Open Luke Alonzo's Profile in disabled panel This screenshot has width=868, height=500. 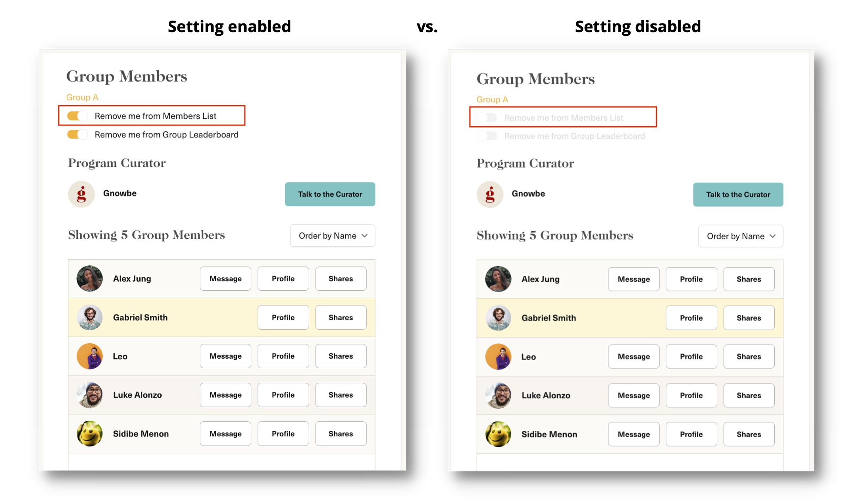point(691,395)
